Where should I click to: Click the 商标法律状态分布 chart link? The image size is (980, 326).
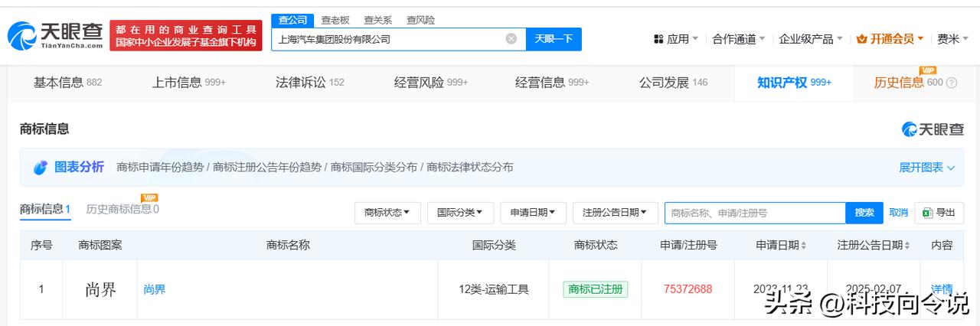click(x=469, y=168)
